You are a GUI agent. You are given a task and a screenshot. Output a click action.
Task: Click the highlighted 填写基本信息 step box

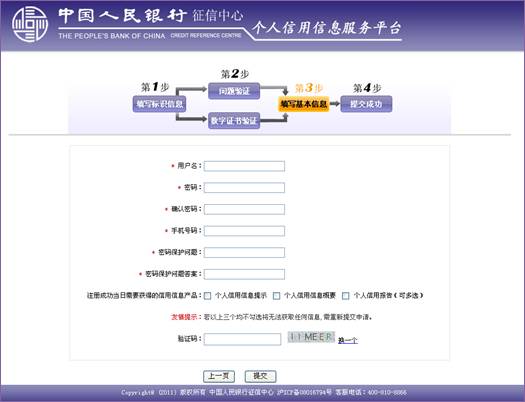click(x=304, y=104)
